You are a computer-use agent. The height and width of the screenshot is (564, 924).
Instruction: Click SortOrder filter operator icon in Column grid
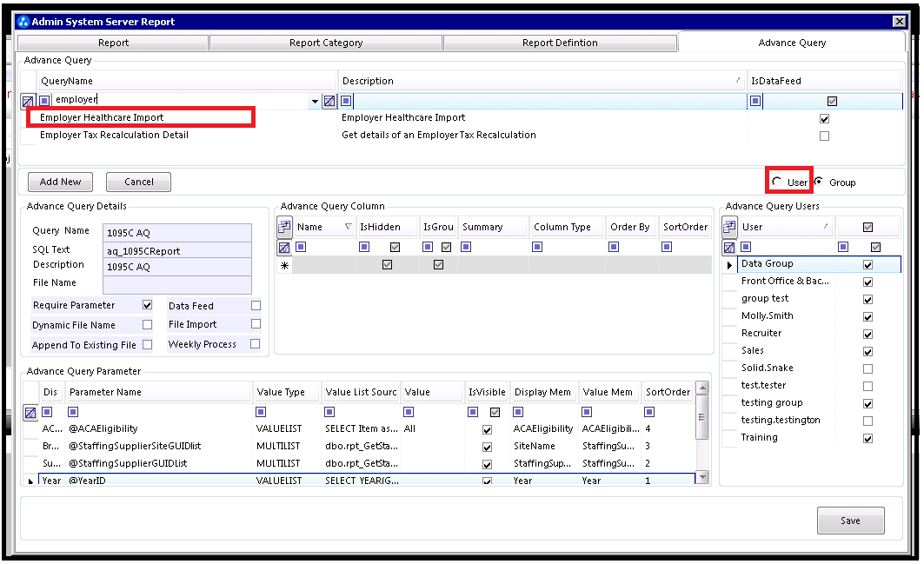(667, 247)
